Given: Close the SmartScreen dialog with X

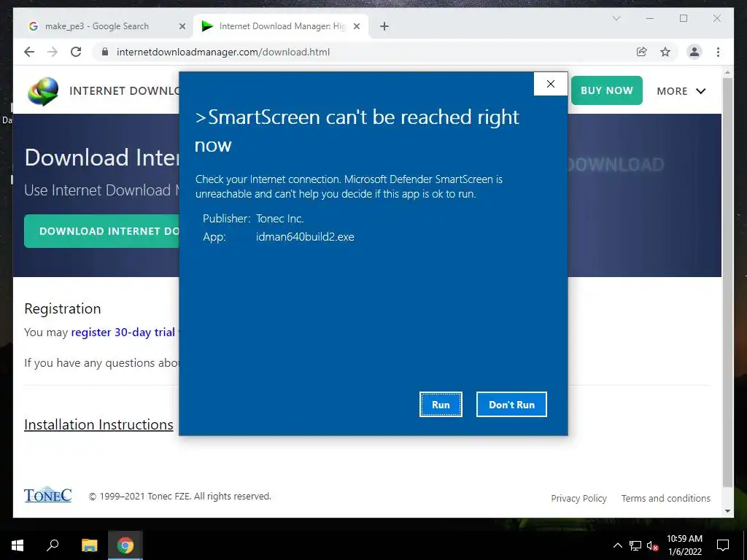Looking at the screenshot, I should coord(551,84).
